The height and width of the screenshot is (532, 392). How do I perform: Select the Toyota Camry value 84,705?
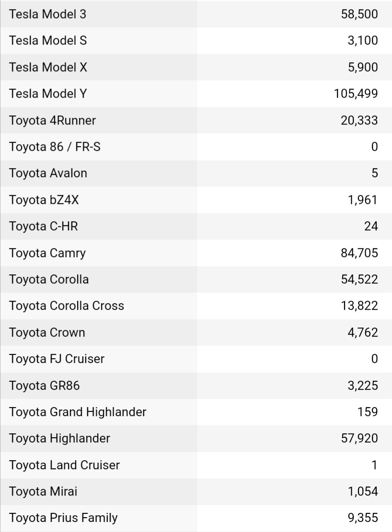pos(359,253)
